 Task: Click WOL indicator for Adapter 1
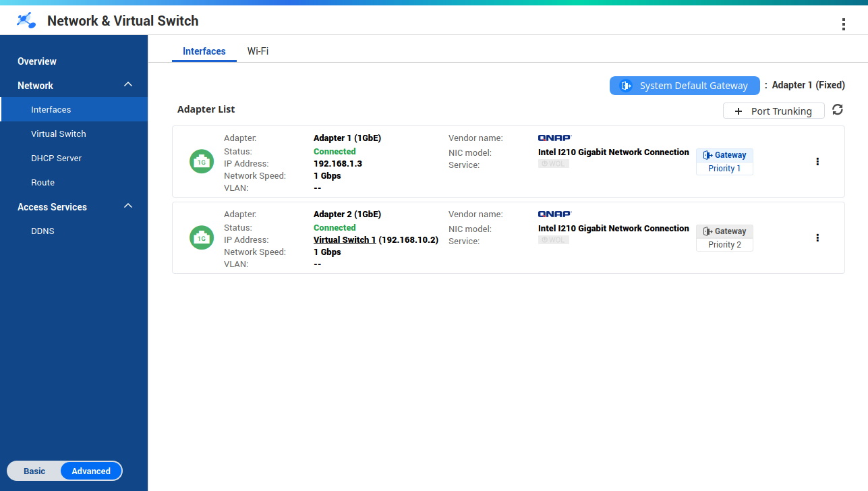(553, 164)
